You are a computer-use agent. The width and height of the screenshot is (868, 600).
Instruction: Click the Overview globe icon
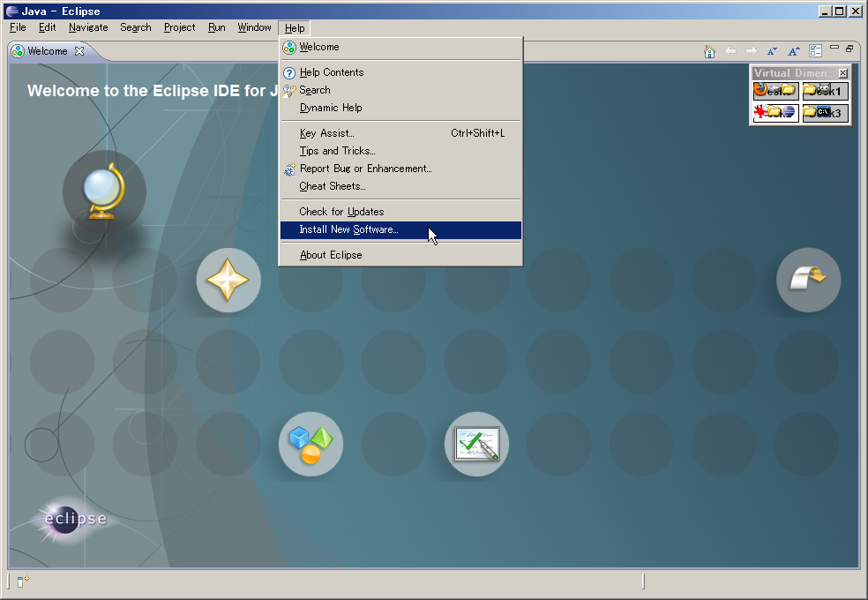pyautogui.click(x=104, y=191)
